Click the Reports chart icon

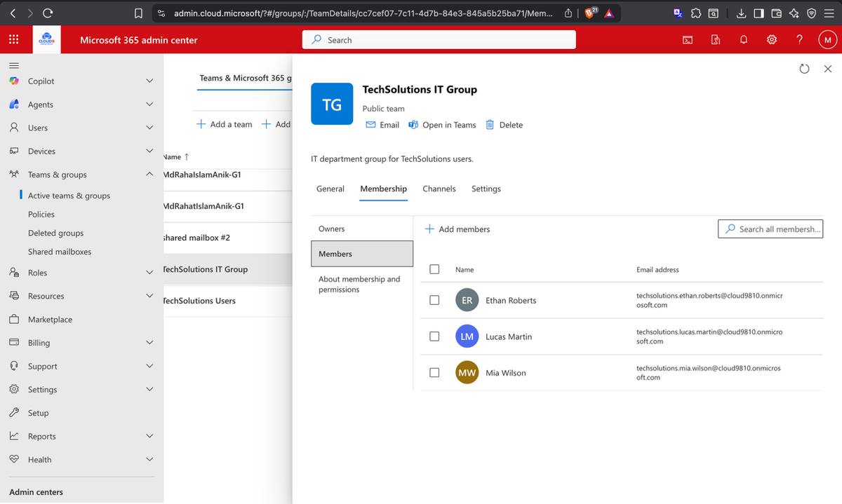14,436
